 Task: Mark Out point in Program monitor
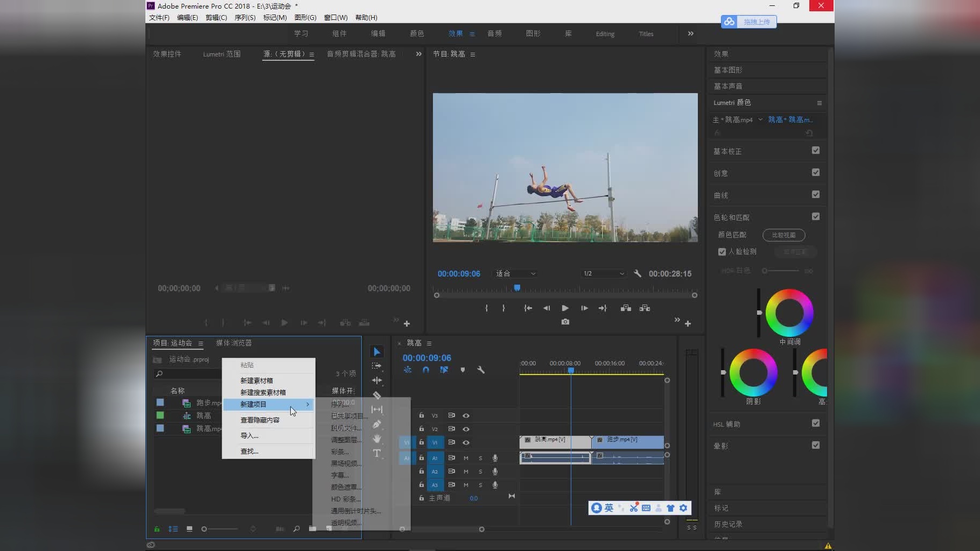503,308
